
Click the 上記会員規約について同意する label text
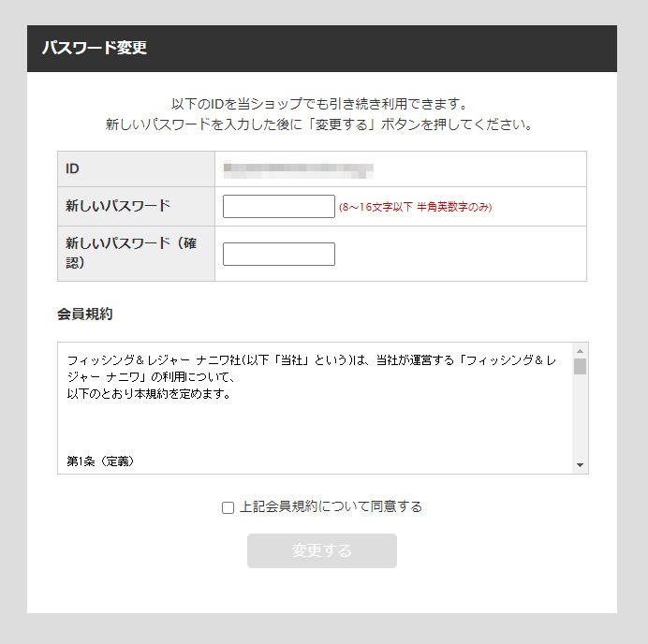point(331,506)
